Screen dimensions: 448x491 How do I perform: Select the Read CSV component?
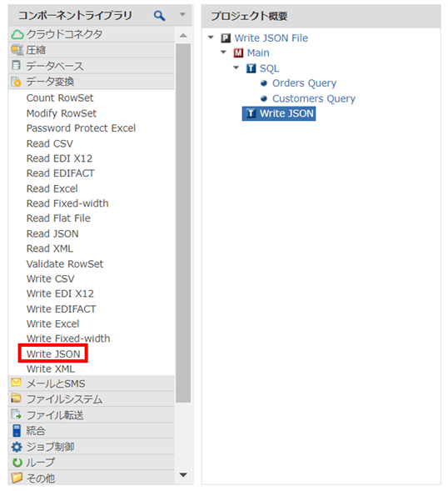[49, 143]
